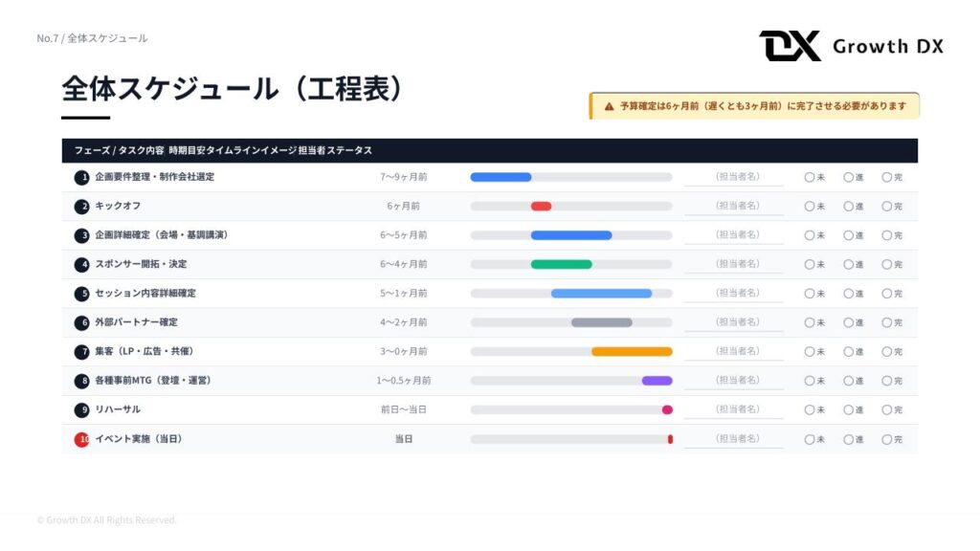Image resolution: width=980 pixels, height=551 pixels.
Task: Click the number 4 sponsor step badge
Action: (81, 264)
